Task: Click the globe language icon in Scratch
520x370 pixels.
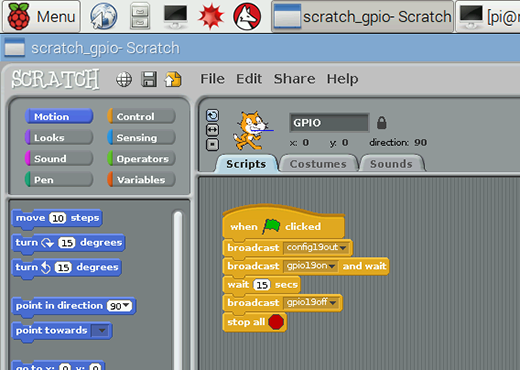Action: [x=124, y=80]
